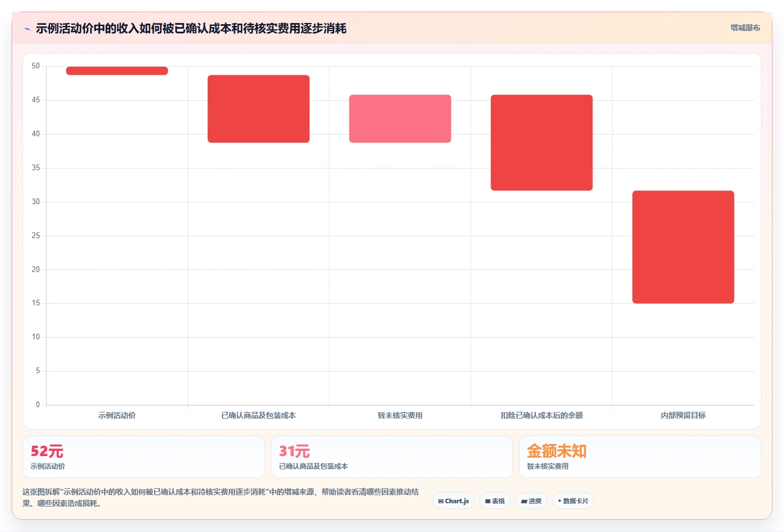This screenshot has height=532, width=784.
Task: Select the 进度 tag chip
Action: point(531,501)
